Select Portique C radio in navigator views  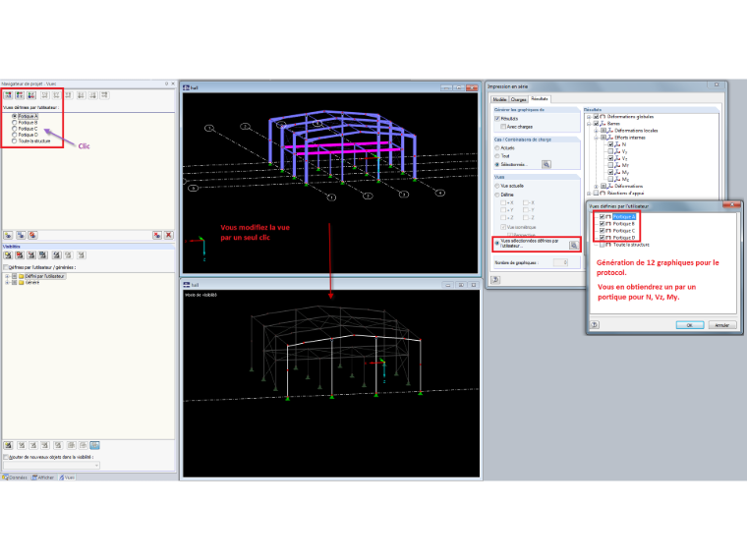click(15, 129)
